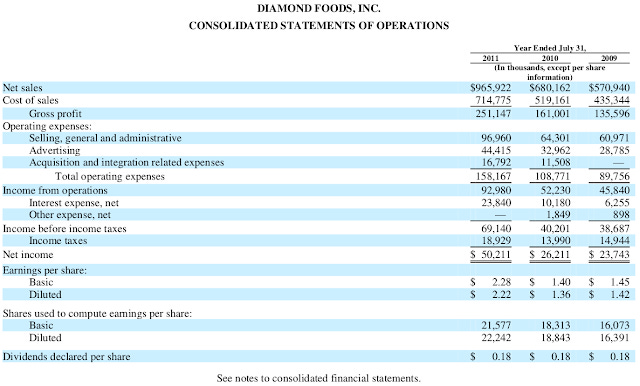640x386 pixels.
Task: Select SG&A value 96,960
Action: [x=496, y=138]
